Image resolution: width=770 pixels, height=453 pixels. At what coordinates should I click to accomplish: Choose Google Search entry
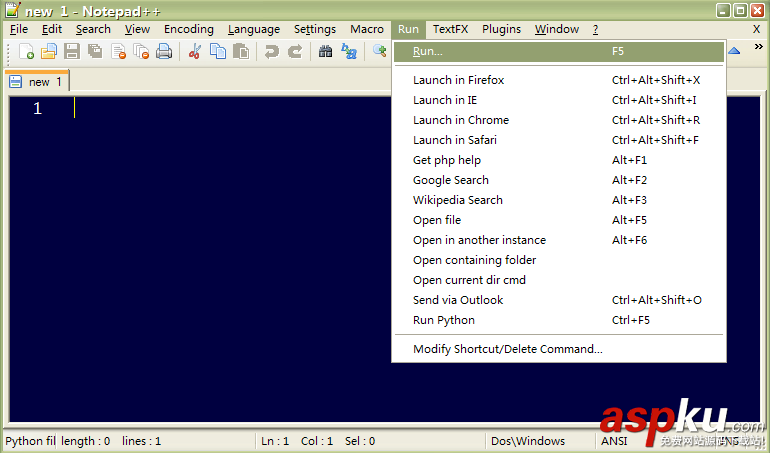coord(559,180)
